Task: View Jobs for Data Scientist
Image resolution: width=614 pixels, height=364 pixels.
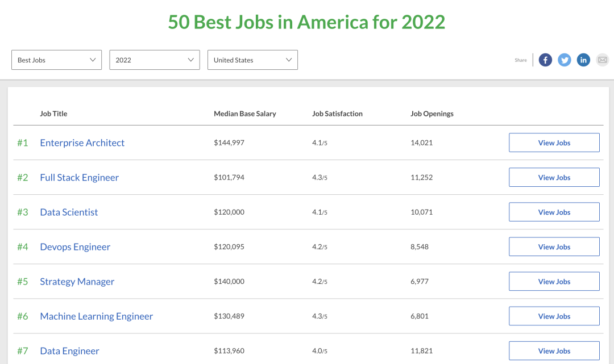Action: pyautogui.click(x=554, y=212)
